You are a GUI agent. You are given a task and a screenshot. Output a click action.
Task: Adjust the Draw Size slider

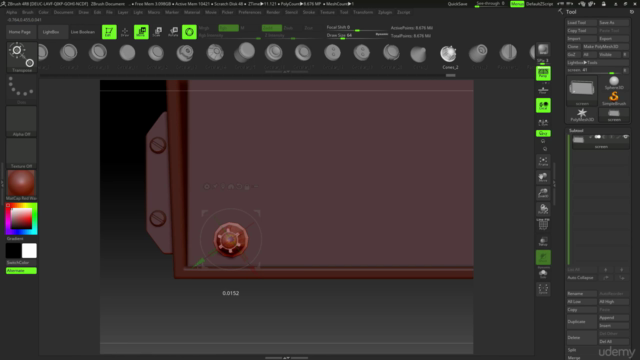(x=357, y=36)
